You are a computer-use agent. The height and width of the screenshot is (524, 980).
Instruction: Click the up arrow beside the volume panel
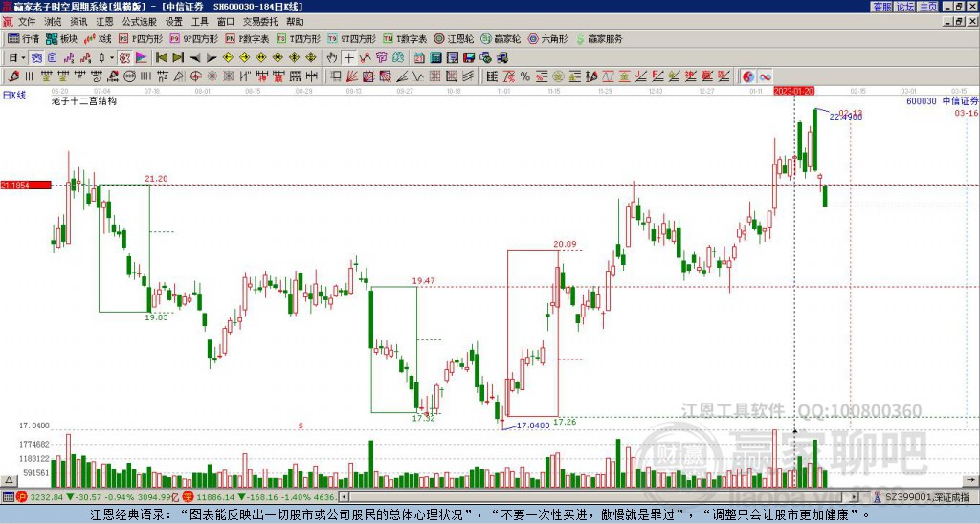click(8, 480)
